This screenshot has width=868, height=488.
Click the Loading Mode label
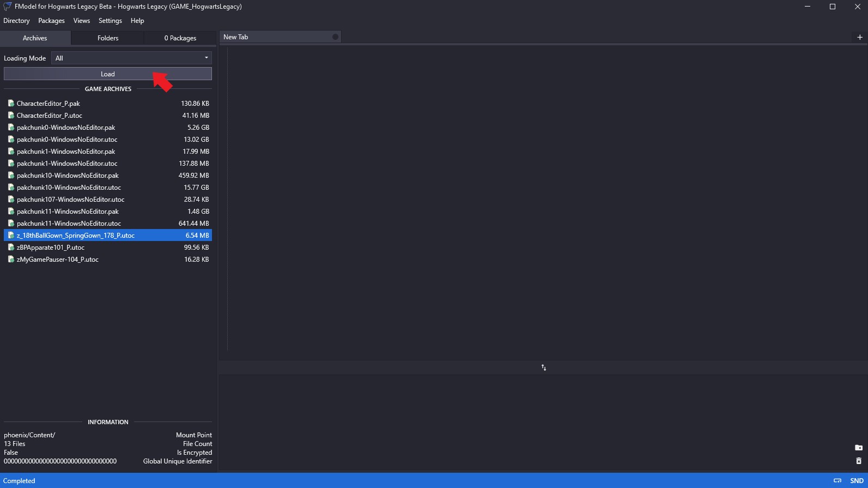[25, 58]
